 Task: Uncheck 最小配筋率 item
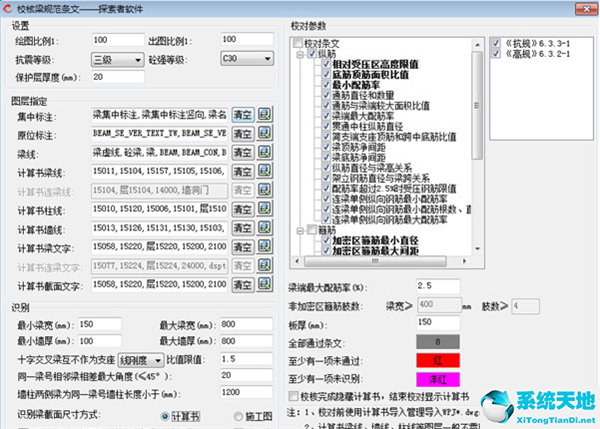[326, 85]
